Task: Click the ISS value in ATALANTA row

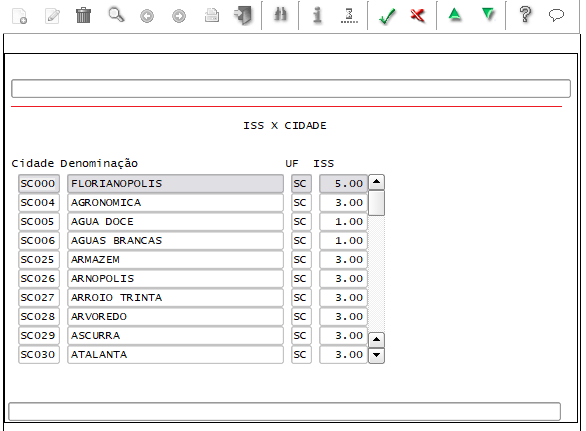Action: [x=343, y=355]
